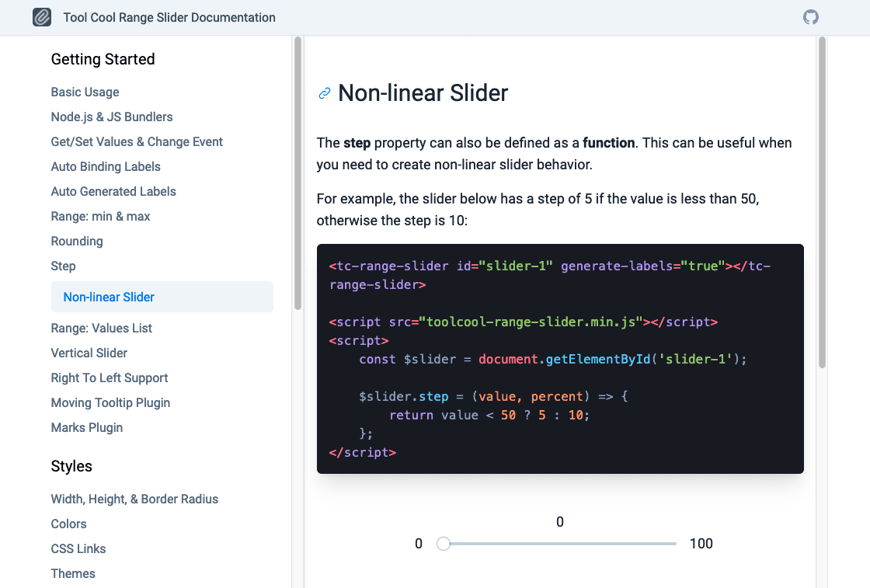Open the GitHub repository icon
870x588 pixels.
click(810, 16)
